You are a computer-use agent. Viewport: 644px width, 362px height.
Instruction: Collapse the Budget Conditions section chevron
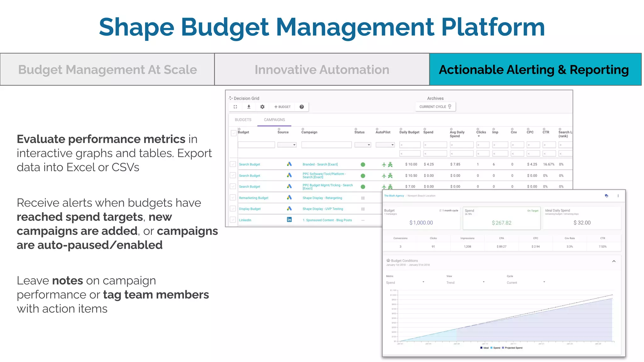click(x=614, y=261)
